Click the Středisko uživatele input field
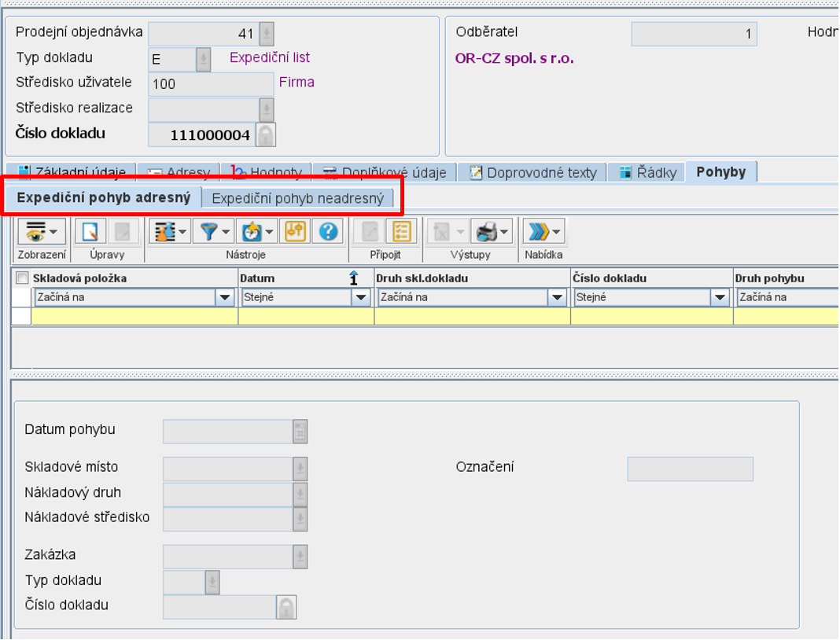The height and width of the screenshot is (640, 840). tap(210, 83)
